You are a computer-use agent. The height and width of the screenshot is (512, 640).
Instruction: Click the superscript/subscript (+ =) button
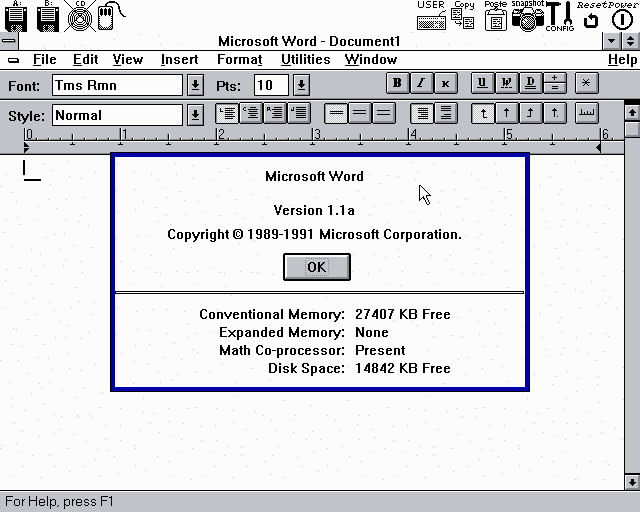point(554,83)
